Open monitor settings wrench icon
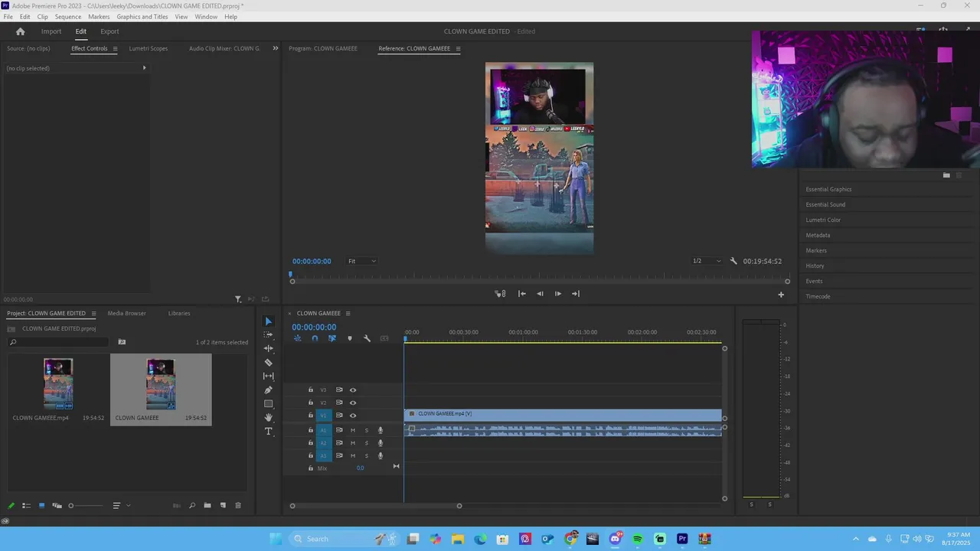This screenshot has height=551, width=980. 733,261
